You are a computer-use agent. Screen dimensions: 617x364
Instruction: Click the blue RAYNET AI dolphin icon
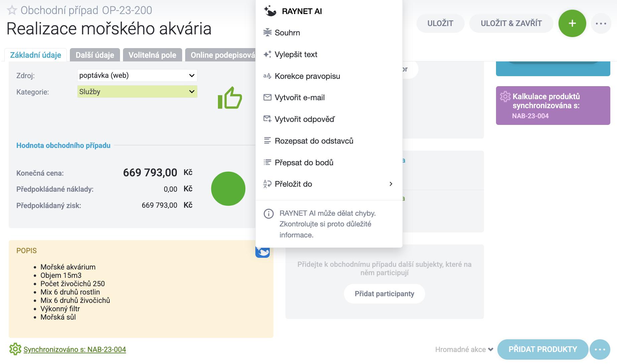pyautogui.click(x=263, y=252)
